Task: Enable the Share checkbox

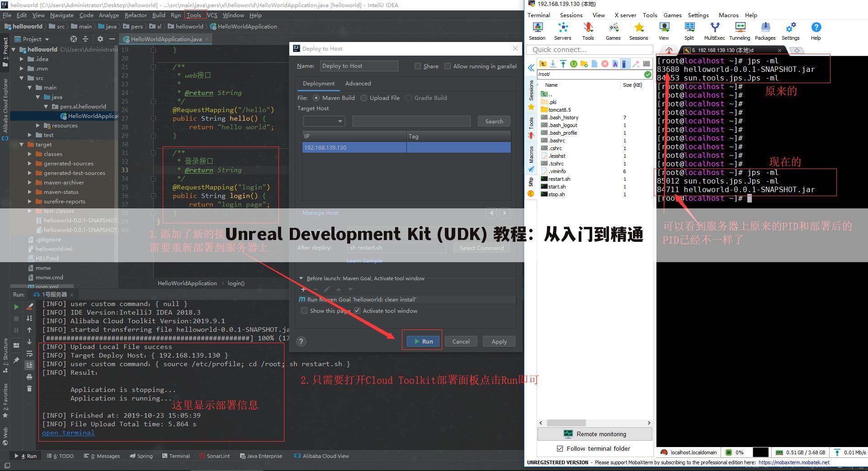Action: point(418,66)
